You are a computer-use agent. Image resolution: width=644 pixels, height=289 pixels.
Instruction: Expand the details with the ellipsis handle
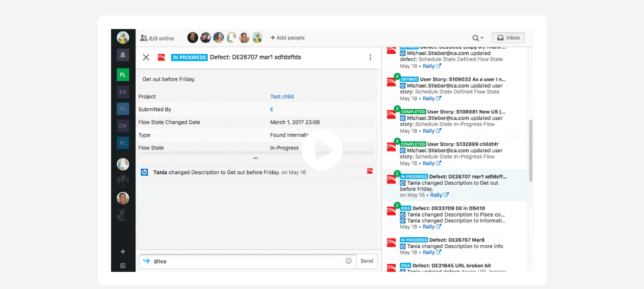click(x=256, y=158)
